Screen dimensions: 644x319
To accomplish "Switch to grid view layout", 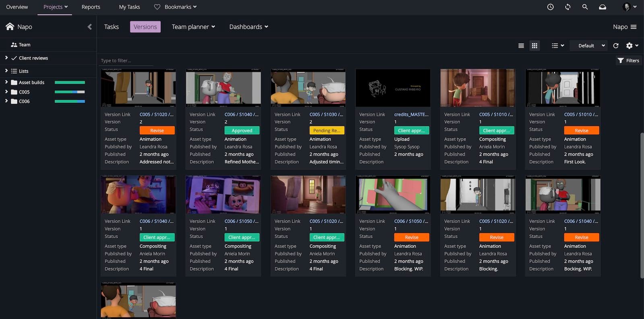I will (535, 46).
